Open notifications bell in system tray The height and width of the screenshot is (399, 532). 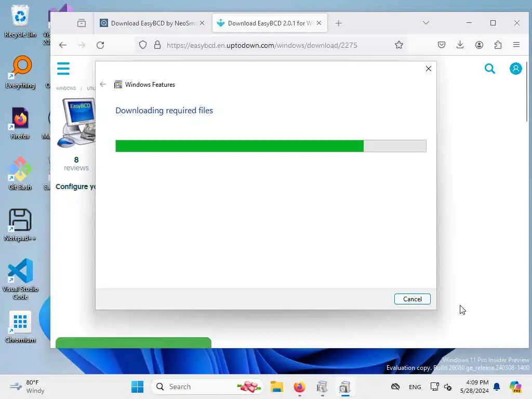click(x=497, y=387)
